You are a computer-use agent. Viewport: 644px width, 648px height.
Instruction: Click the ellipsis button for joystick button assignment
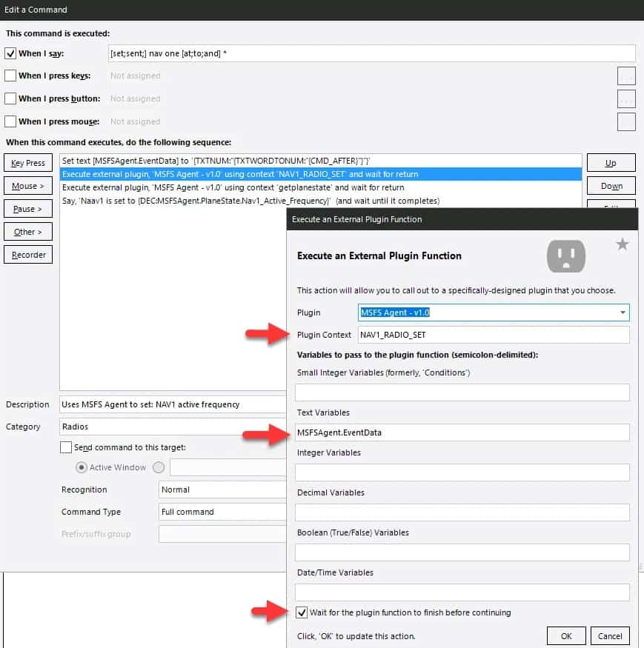pos(626,98)
